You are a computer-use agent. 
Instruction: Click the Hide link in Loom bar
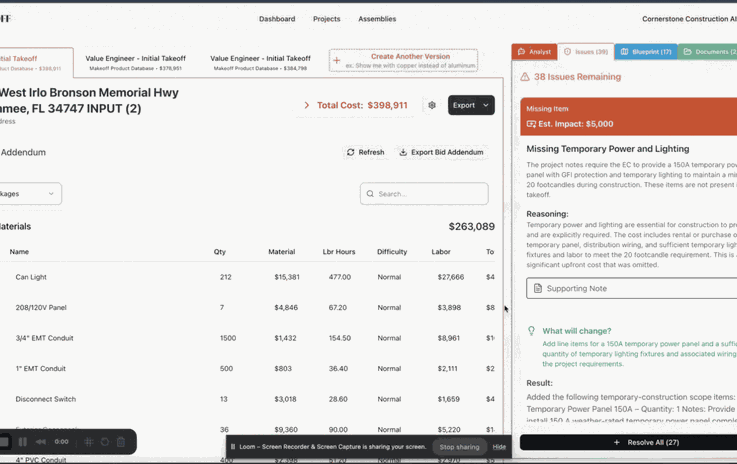tap(499, 447)
